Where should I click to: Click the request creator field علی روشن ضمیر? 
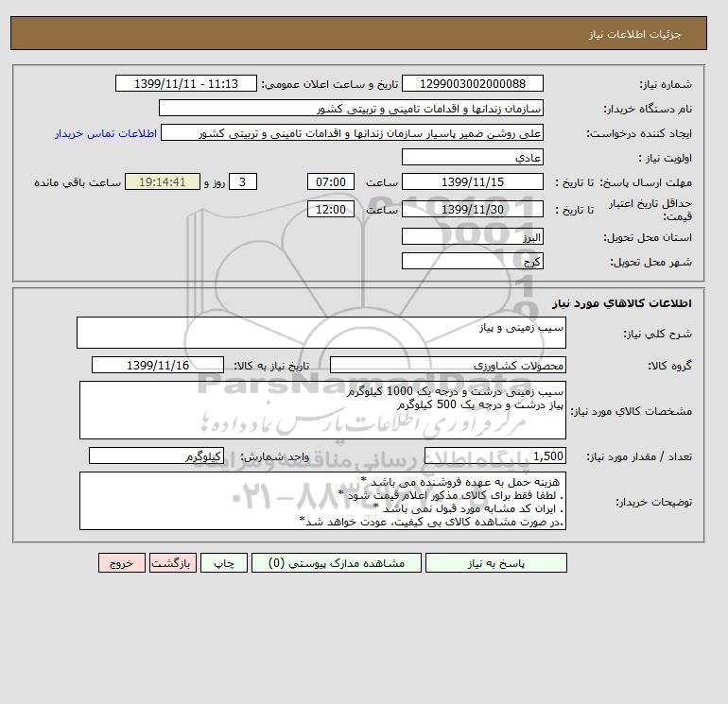[x=352, y=132]
